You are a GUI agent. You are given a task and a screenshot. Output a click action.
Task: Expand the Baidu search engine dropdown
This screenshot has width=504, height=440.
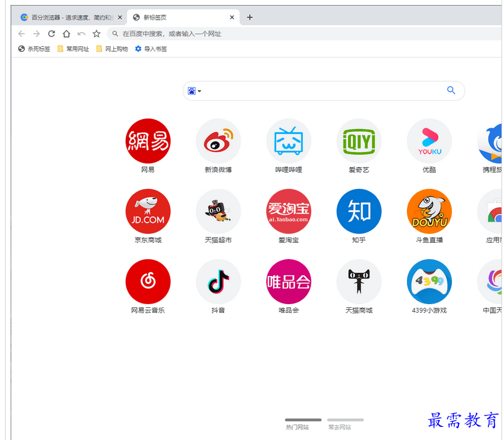click(194, 91)
